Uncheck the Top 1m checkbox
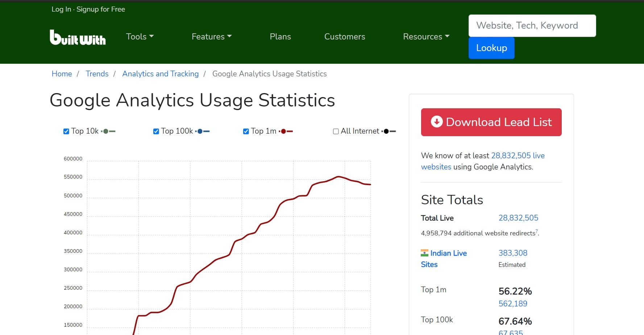The width and height of the screenshot is (644, 335). (x=246, y=131)
